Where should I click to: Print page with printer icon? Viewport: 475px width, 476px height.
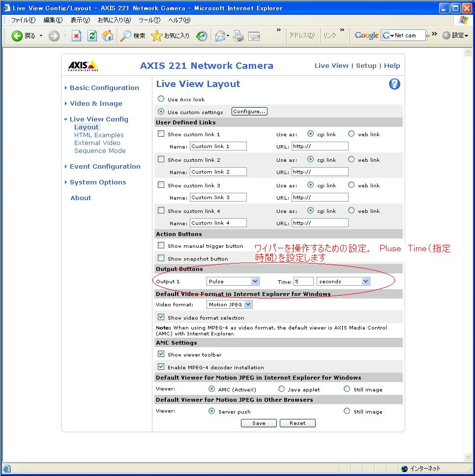click(x=238, y=36)
